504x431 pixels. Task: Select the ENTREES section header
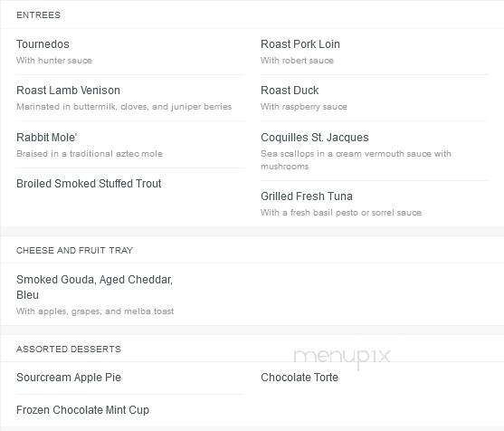(38, 15)
